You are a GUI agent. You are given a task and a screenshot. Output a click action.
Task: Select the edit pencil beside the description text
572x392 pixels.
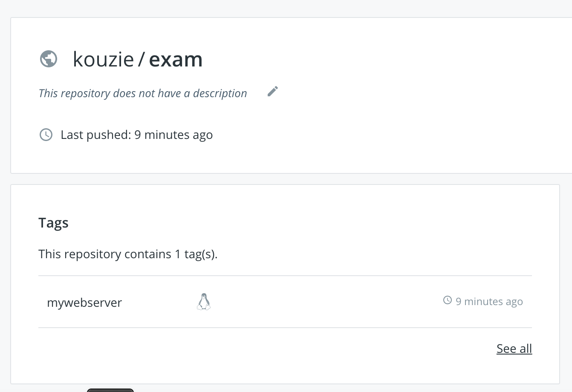click(x=273, y=91)
